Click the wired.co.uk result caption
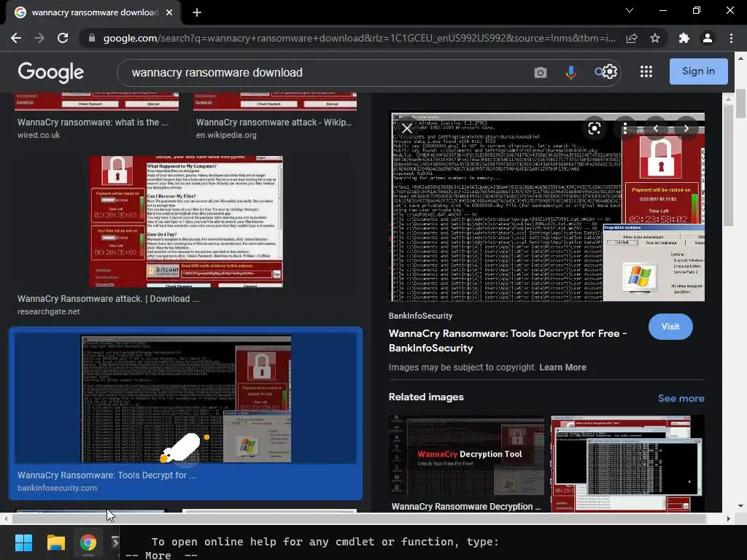The width and height of the screenshot is (747, 560). 93,122
